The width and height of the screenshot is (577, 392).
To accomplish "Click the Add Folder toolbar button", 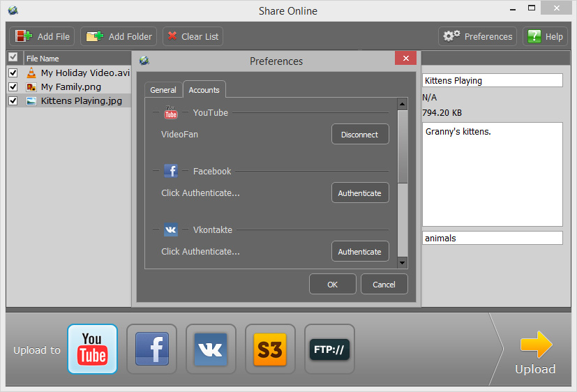I will [118, 36].
